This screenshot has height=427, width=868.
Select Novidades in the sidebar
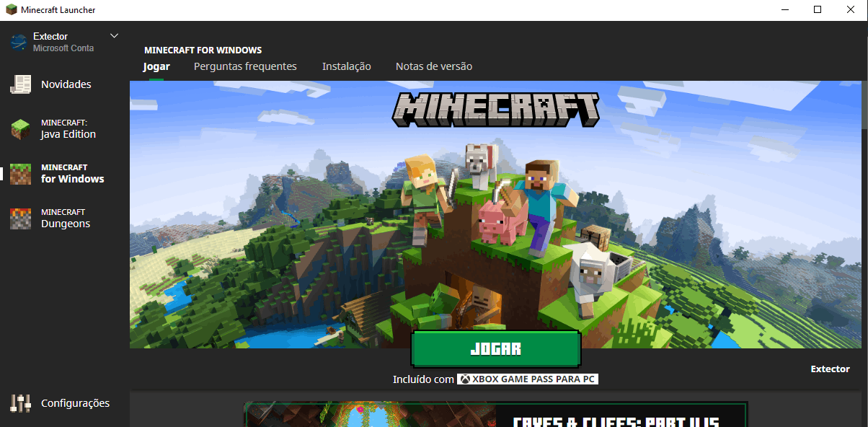66,84
